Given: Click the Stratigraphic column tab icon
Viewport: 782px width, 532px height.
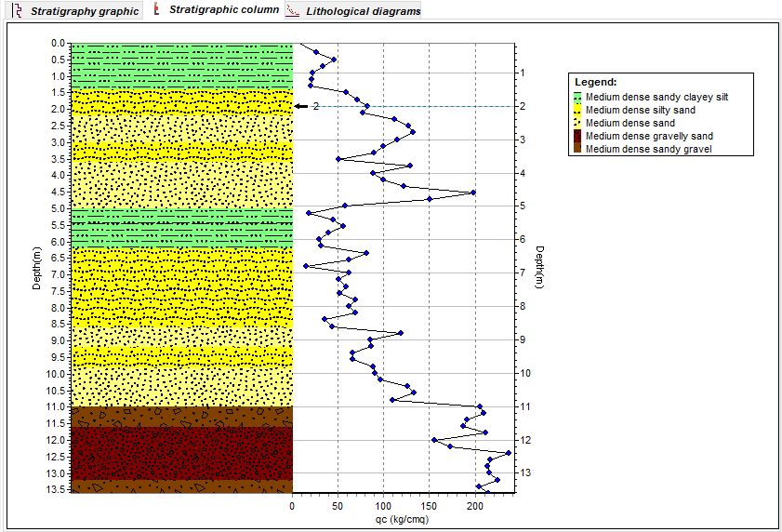Looking at the screenshot, I should 156,10.
